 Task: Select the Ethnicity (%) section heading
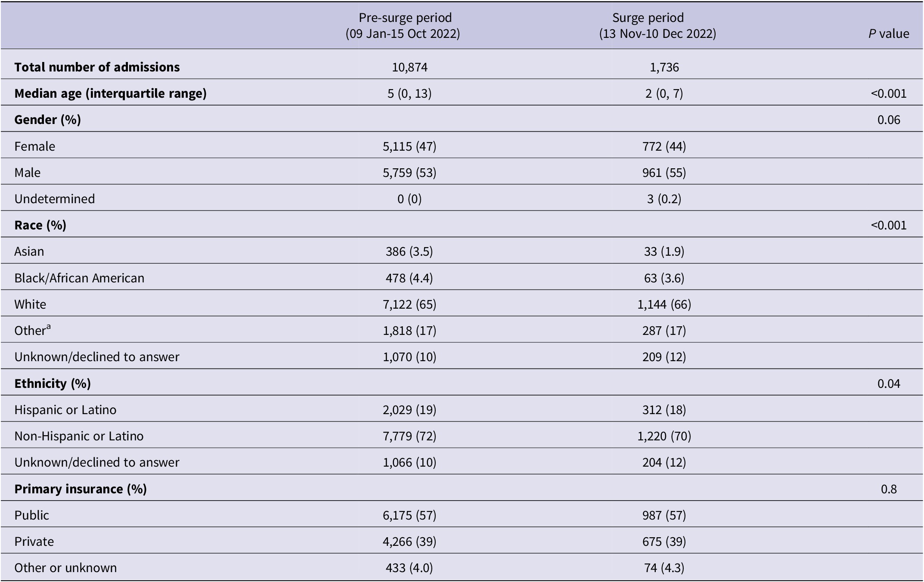point(53,384)
